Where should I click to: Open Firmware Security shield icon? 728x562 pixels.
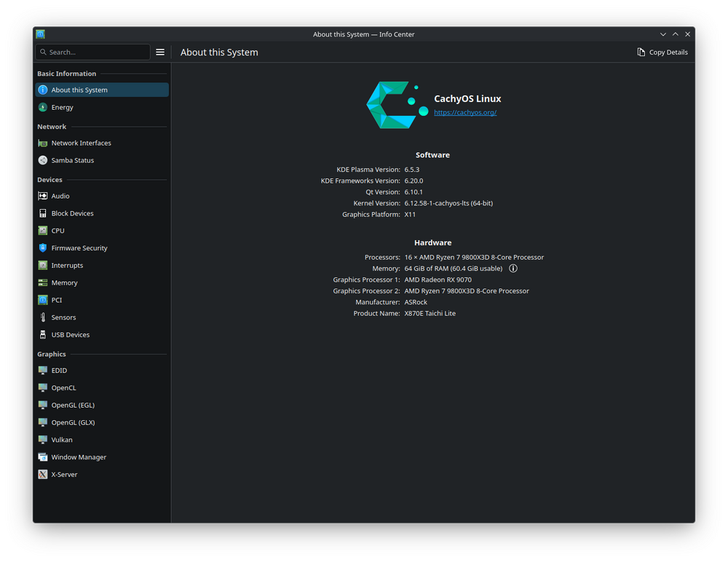(x=43, y=248)
